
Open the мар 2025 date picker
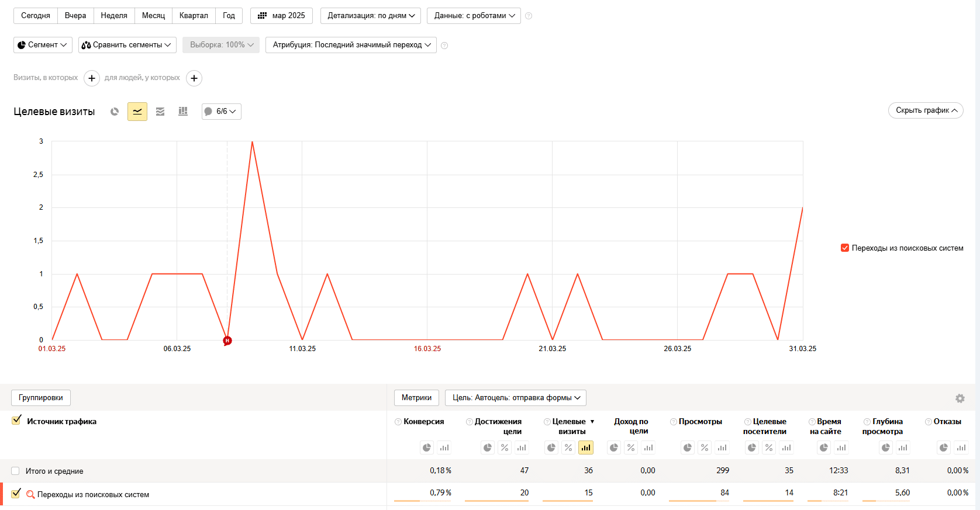click(x=282, y=16)
